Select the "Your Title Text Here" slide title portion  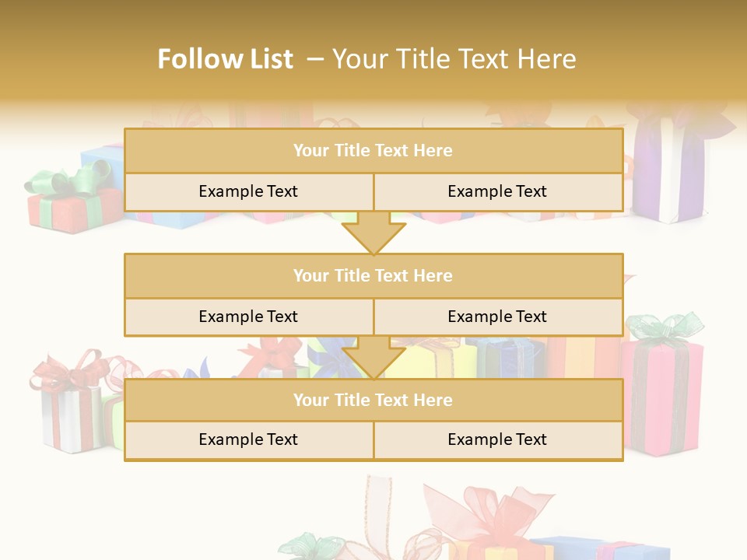(x=454, y=59)
